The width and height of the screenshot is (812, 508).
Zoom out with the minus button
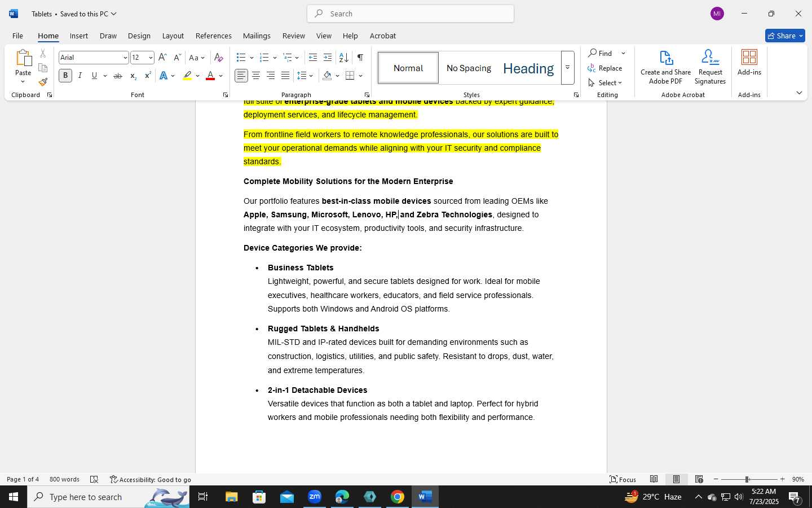click(x=716, y=479)
